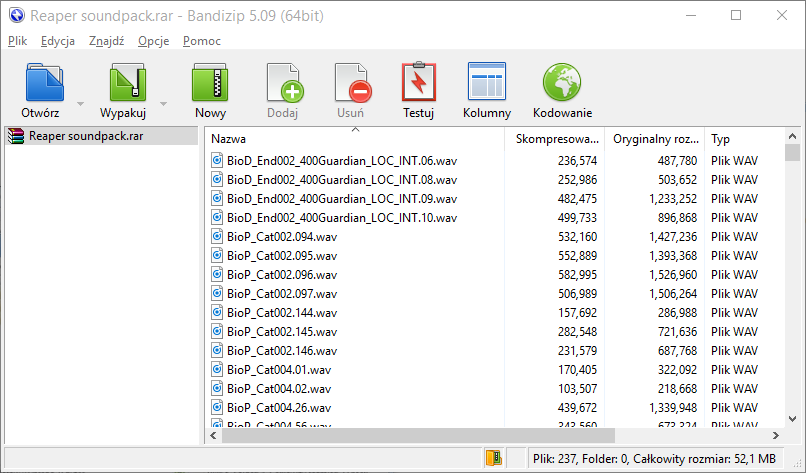Viewport: 806px width, 473px height.
Task: Click the vertical scrollbar up arrow
Action: 792,136
